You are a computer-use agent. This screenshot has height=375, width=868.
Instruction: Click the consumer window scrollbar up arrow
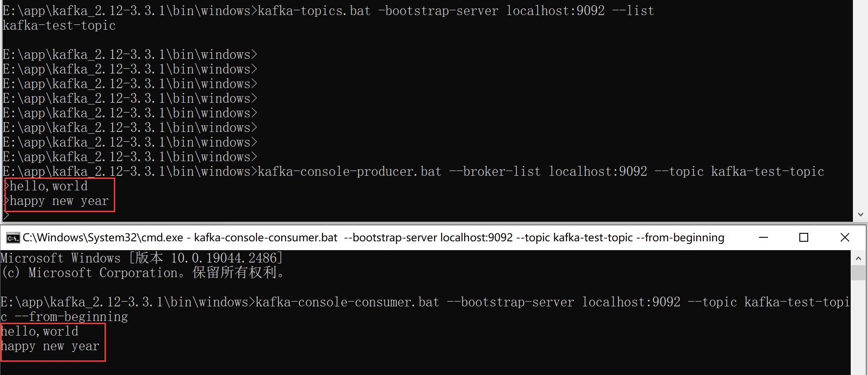(858, 258)
